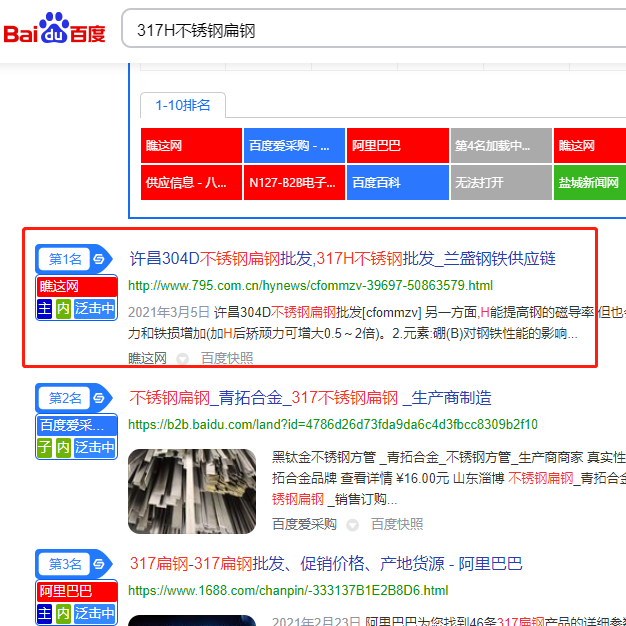The width and height of the screenshot is (626, 626).
Task: Click the 主 tag under 第3名 阿里巴巴
Action: pyautogui.click(x=45, y=614)
